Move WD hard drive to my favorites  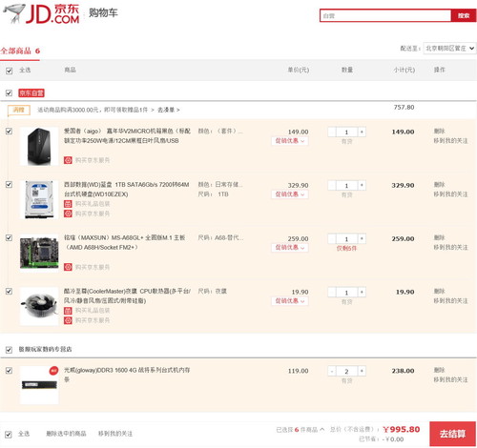[450, 194]
